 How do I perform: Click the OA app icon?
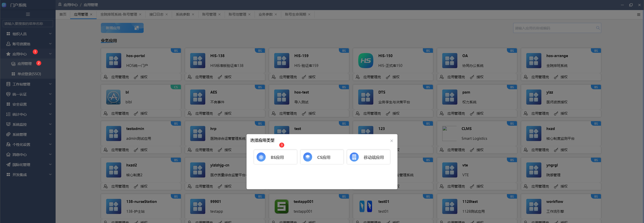450,61
